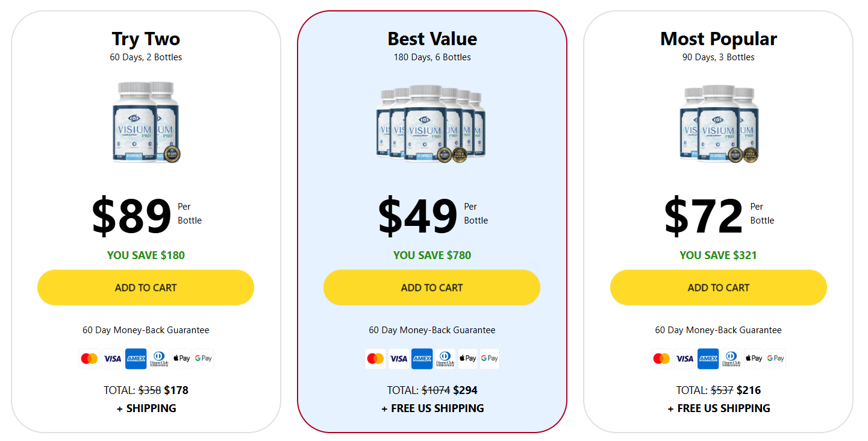Click the Best Value heading
Screen dimensions: 868x441
coord(432,39)
